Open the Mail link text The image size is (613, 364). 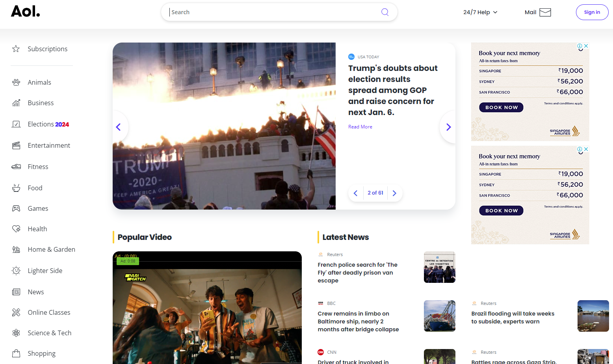click(x=530, y=12)
